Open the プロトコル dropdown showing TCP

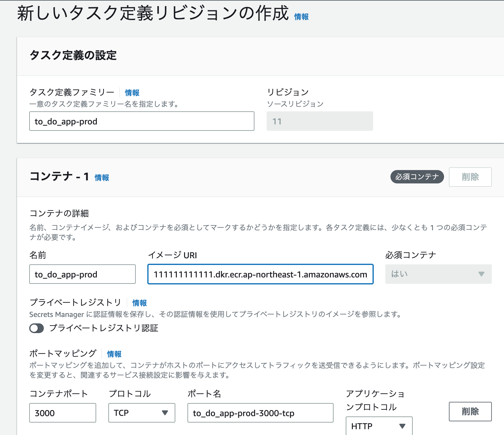[142, 413]
